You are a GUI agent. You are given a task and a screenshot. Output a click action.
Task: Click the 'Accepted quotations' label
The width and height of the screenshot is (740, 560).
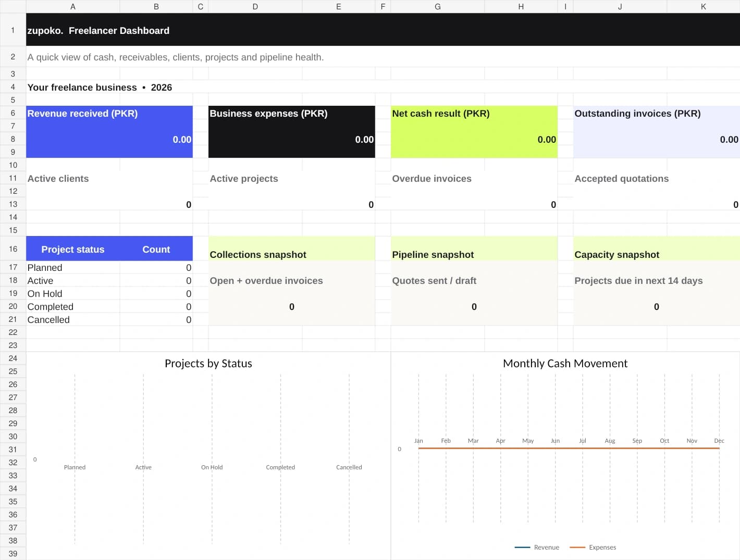[621, 179]
